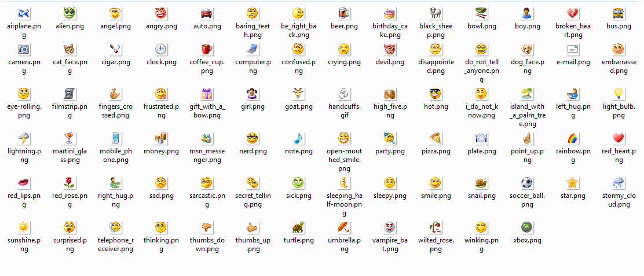
Task: Select the cat_face.png icon
Action: coord(69,50)
